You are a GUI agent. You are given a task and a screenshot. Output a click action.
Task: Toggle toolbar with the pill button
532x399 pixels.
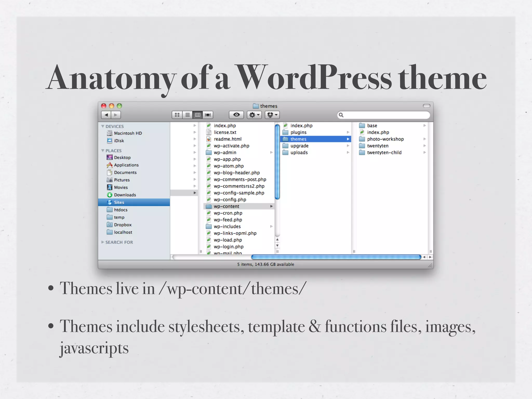pyautogui.click(x=427, y=106)
